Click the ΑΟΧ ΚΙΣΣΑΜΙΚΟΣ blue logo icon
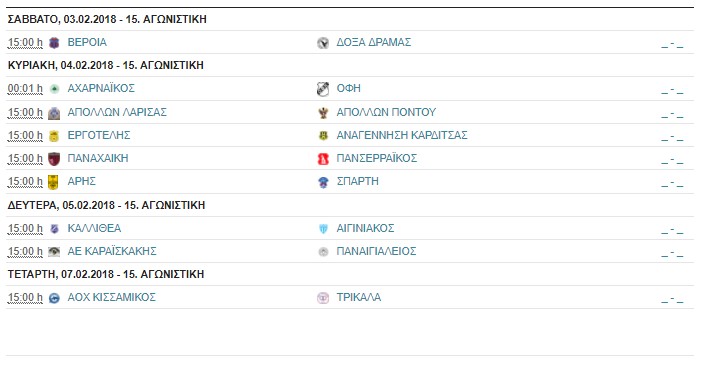 [54, 298]
